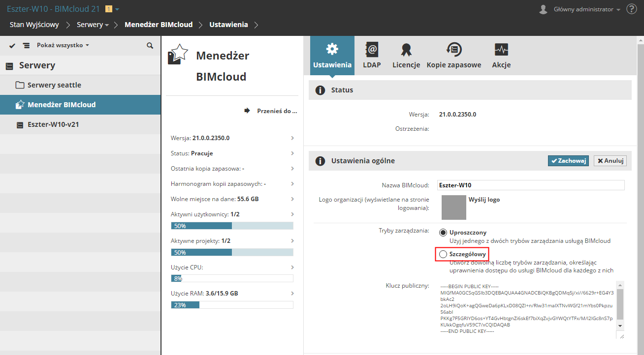This screenshot has height=355, width=644.
Task: Open the Pokaż wszystko filter dropdown
Action: [x=63, y=45]
